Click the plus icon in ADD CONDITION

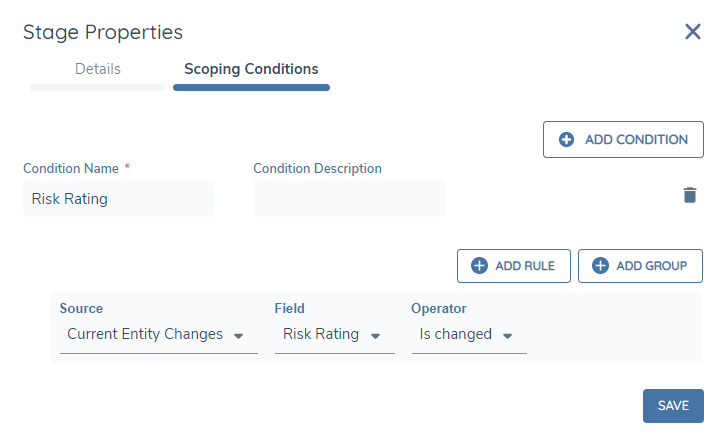click(x=566, y=140)
